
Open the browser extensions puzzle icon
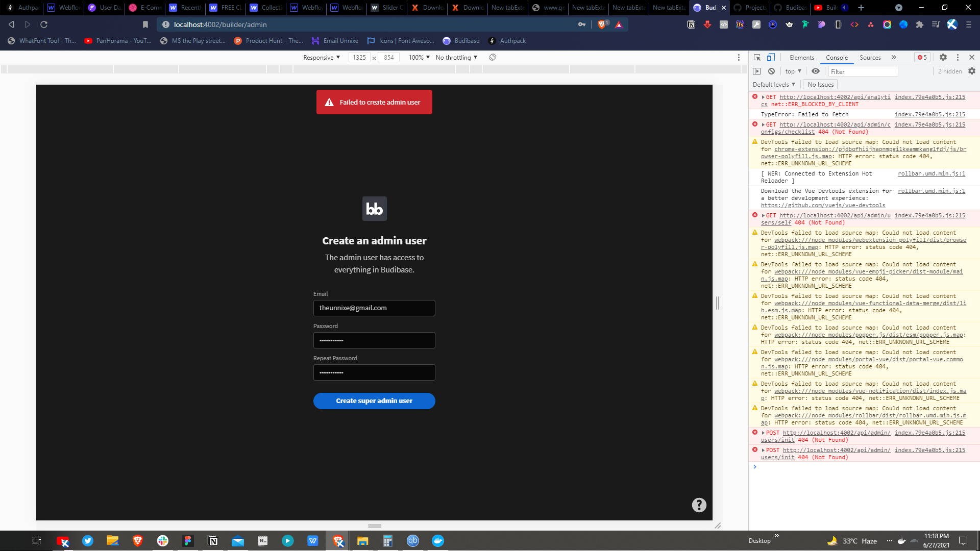tap(920, 24)
